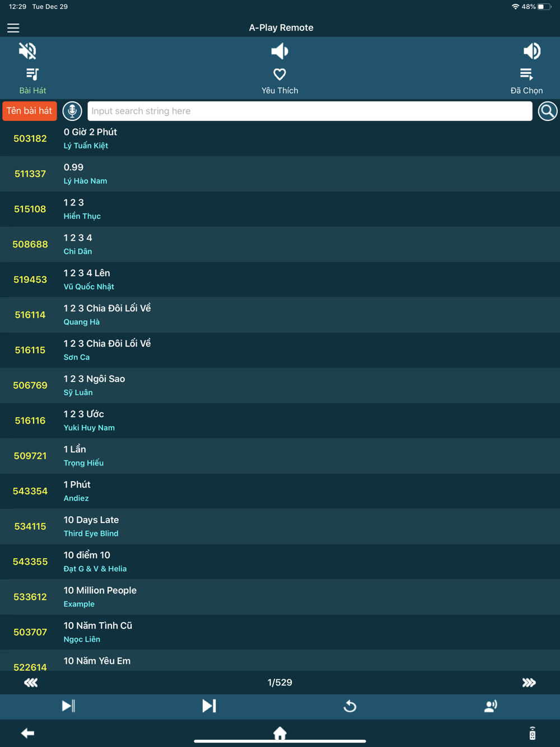Click the A-Play Remote title
The height and width of the screenshot is (747, 560).
point(281,27)
